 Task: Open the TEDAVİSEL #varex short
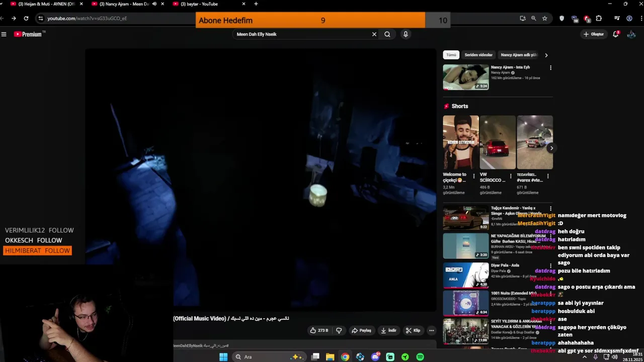535,142
